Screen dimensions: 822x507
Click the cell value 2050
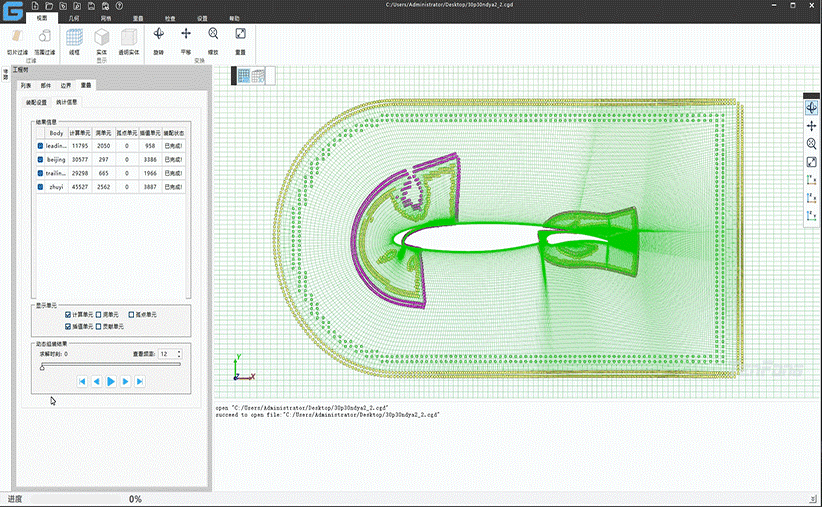coord(104,146)
